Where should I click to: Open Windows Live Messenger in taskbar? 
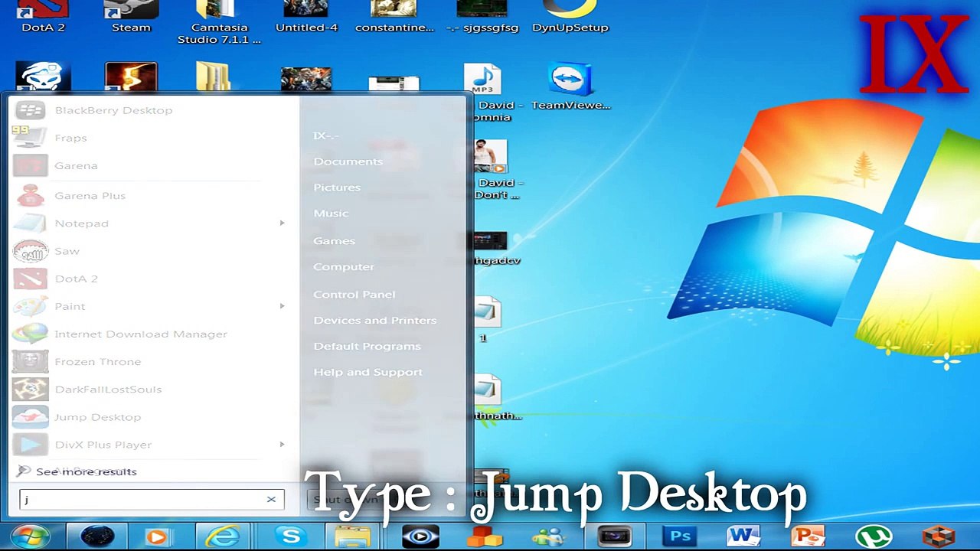(548, 536)
